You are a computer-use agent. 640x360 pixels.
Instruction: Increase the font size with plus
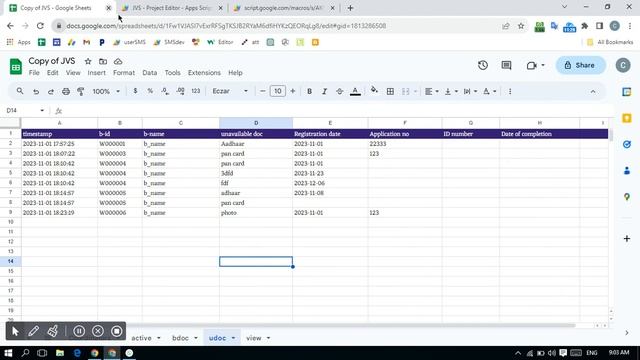coord(292,91)
